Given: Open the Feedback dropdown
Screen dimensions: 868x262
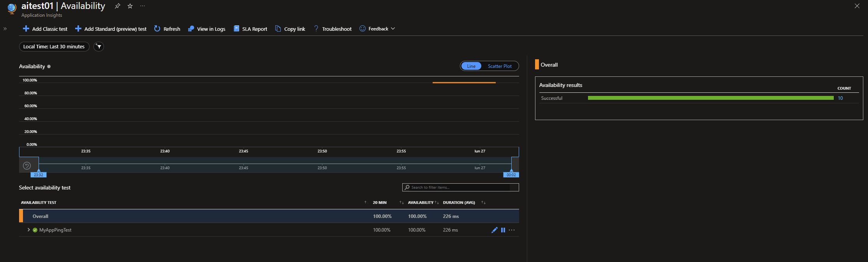Looking at the screenshot, I should [377, 29].
